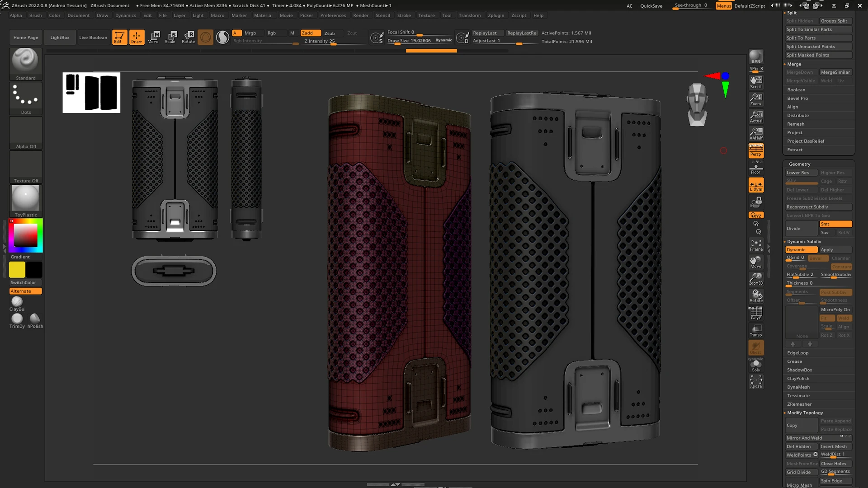Screen dimensions: 868x488
Task: Click the AAHalf icon
Action: 756,134
